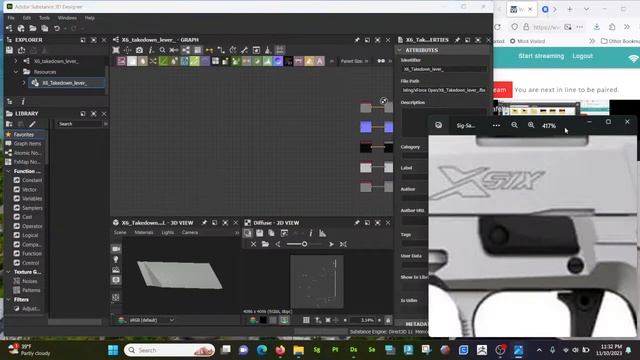The height and width of the screenshot is (360, 640).
Task: Click the pink Bitmap node icon
Action: pyautogui.click(x=122, y=61)
